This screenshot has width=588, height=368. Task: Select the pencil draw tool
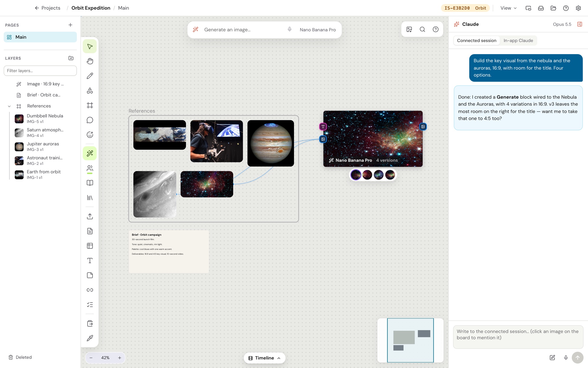[x=90, y=76]
